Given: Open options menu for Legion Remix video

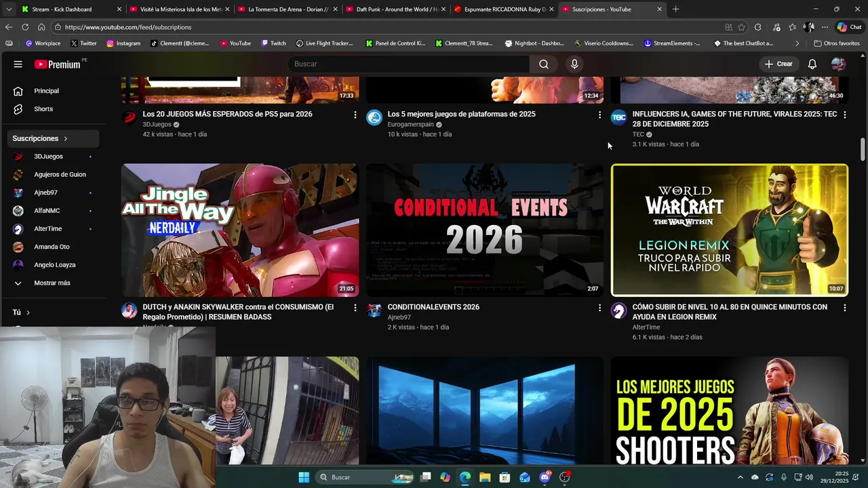Looking at the screenshot, I should [844, 308].
